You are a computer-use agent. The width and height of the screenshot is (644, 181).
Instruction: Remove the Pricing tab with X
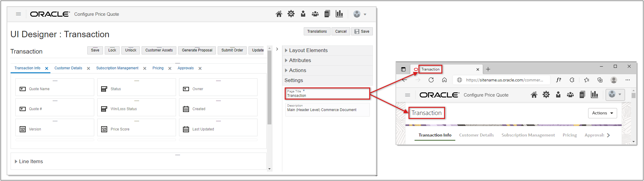pos(170,68)
